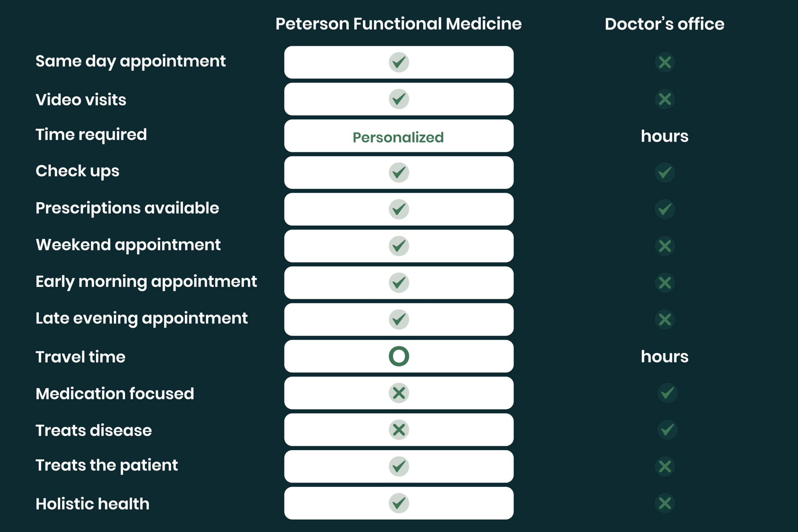Image resolution: width=798 pixels, height=532 pixels.
Task: Click the Doctor's office X for Holistic health
Action: point(665,503)
